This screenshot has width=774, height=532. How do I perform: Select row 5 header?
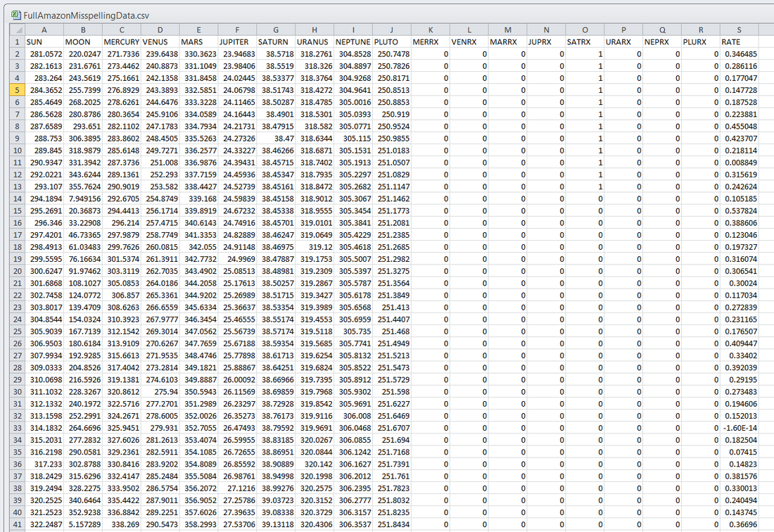click(18, 90)
